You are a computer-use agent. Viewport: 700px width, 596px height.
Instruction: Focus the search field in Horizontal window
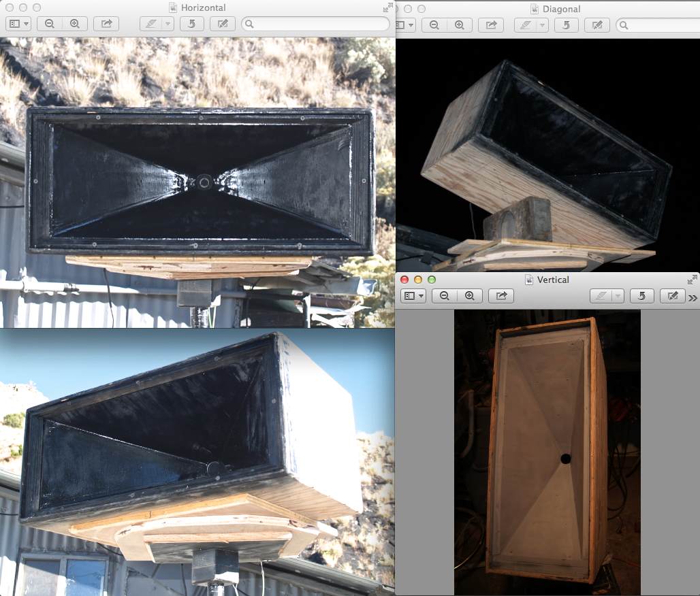[x=316, y=24]
